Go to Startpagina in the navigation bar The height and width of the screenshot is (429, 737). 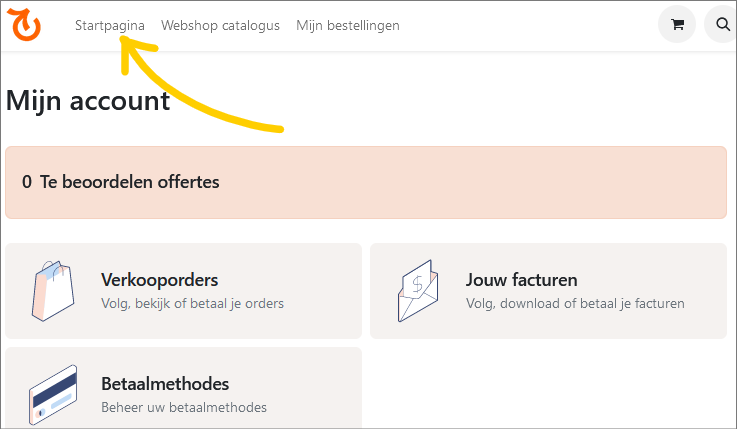click(110, 25)
